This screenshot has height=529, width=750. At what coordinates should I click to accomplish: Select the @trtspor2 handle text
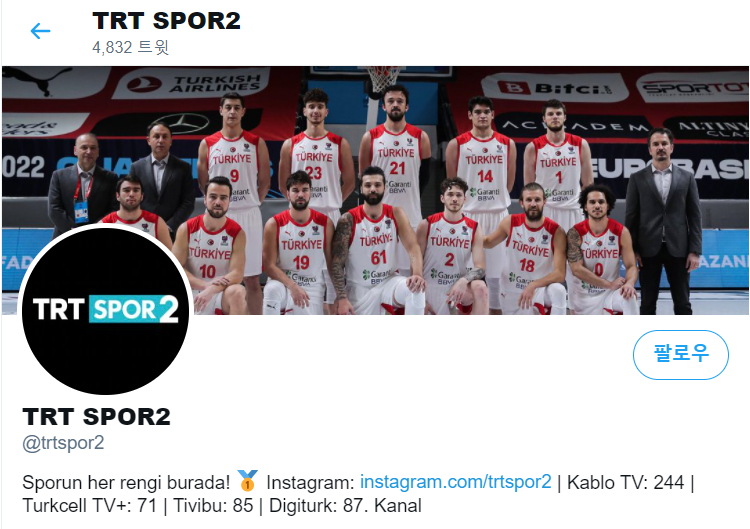pos(63,443)
